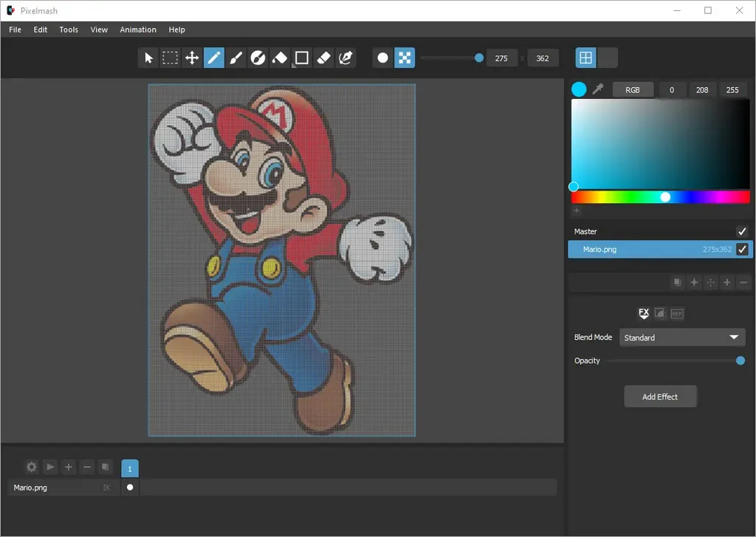Pick the circular brush-in-circle tool
The image size is (756, 537).
258,58
